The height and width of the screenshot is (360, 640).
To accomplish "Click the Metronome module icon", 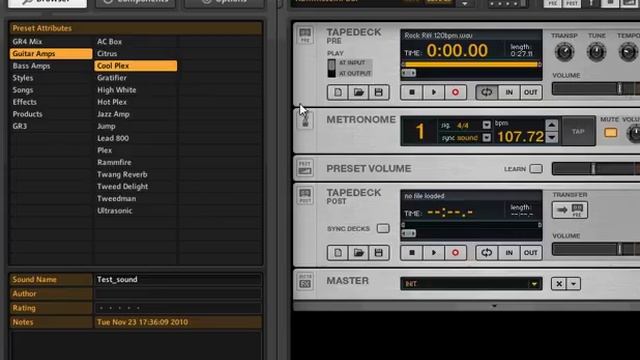I will point(305,120).
